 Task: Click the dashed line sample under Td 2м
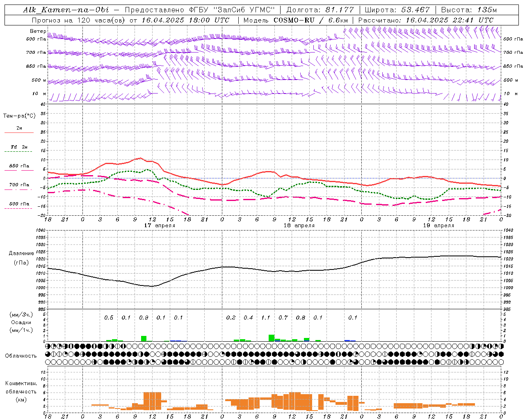[x=18, y=152]
